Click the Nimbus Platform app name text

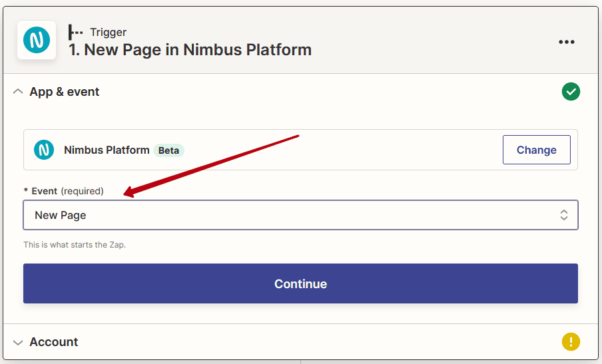(x=107, y=150)
